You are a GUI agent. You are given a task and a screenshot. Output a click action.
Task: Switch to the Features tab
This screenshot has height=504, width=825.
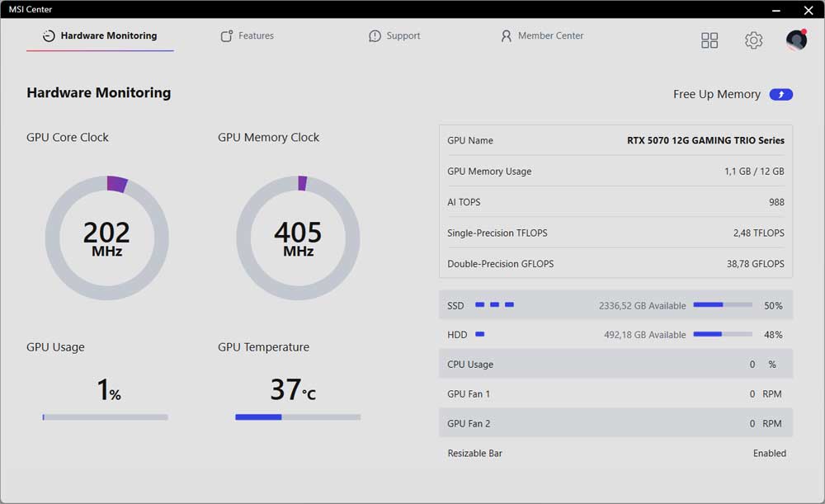click(x=247, y=35)
